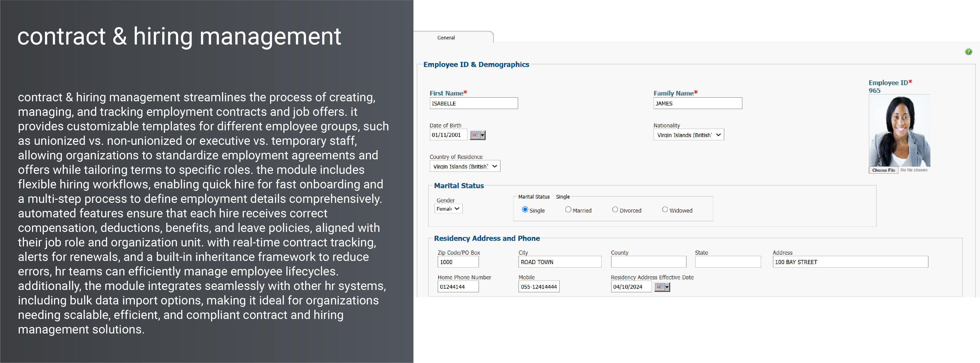Select the Single marital status radio
This screenshot has height=363, width=980.
click(x=525, y=210)
